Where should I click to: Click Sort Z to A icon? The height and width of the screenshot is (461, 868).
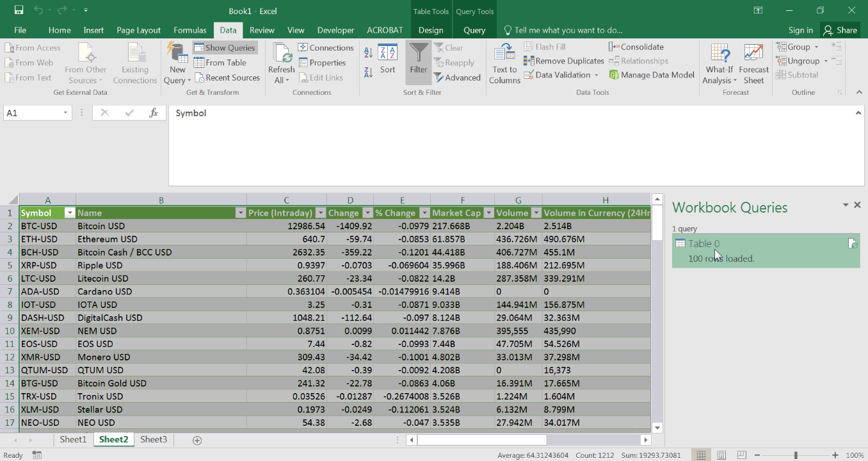click(x=368, y=72)
